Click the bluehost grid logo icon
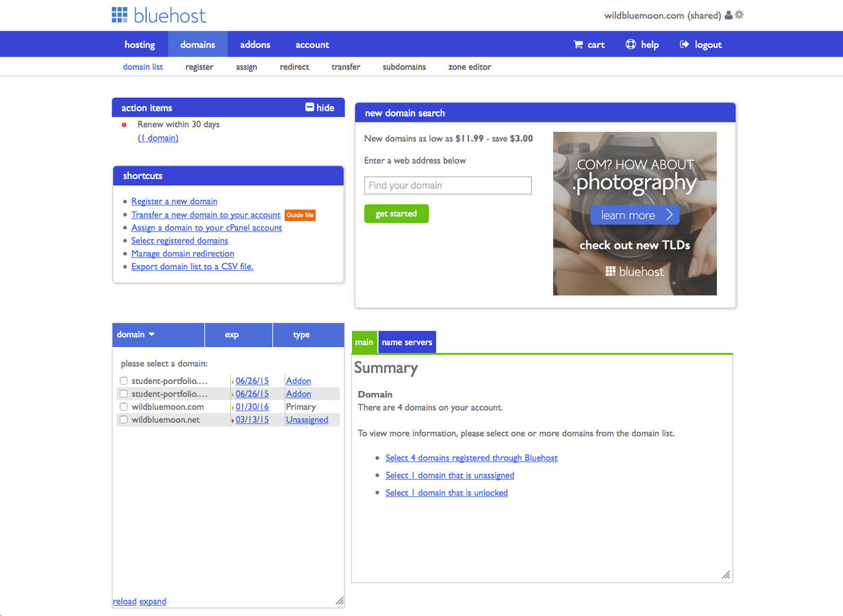 [x=120, y=15]
